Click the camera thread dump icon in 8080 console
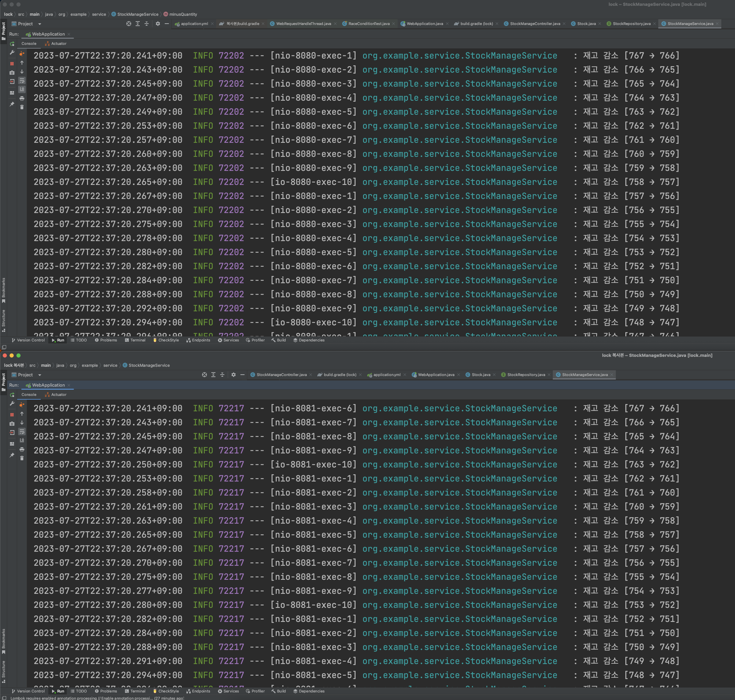 (x=12, y=72)
